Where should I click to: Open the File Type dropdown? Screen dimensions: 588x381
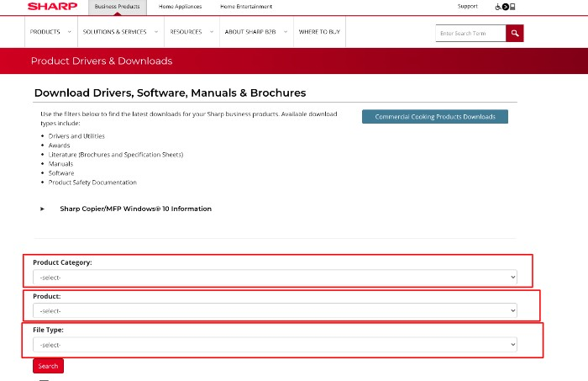point(275,345)
